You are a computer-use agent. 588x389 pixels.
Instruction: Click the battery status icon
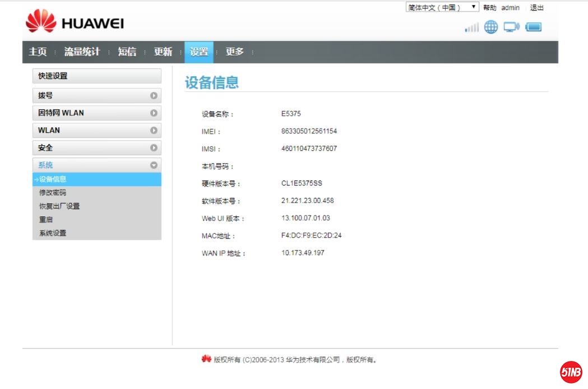pyautogui.click(x=534, y=27)
